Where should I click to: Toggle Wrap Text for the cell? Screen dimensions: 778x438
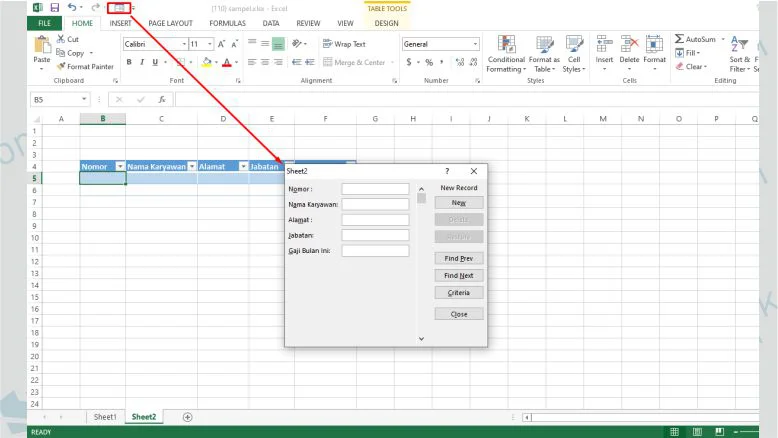pyautogui.click(x=344, y=44)
